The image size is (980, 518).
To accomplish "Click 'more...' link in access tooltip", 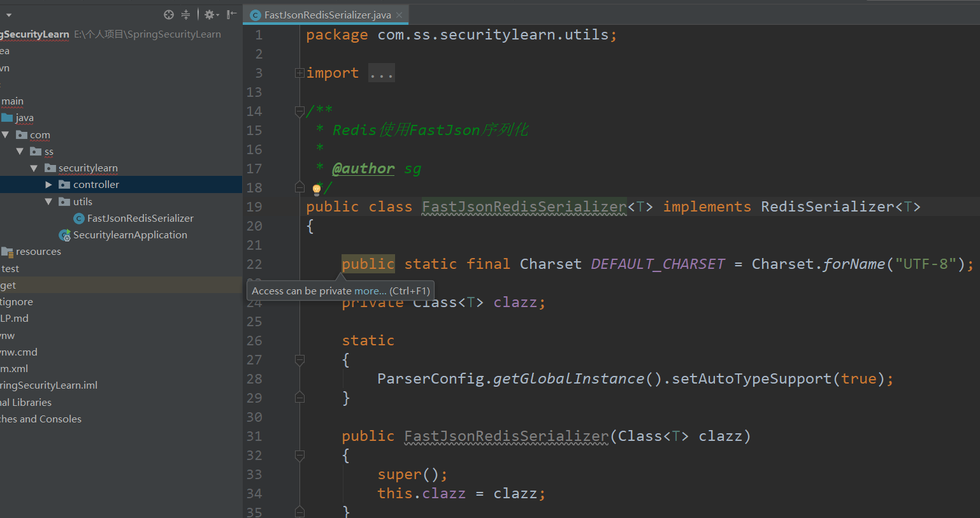I will (x=370, y=291).
